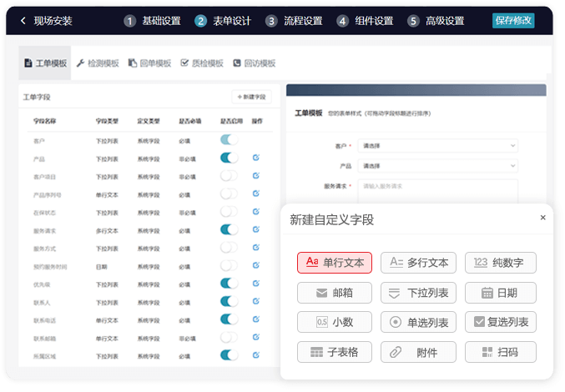The image size is (565, 392).
Task: Choose the 邮箱 field type
Action: click(x=335, y=293)
